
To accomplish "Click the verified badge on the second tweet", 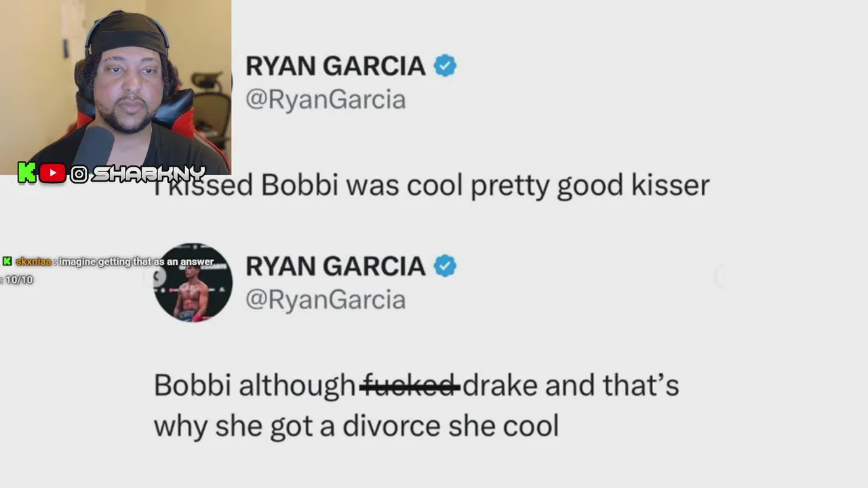I will click(x=445, y=266).
